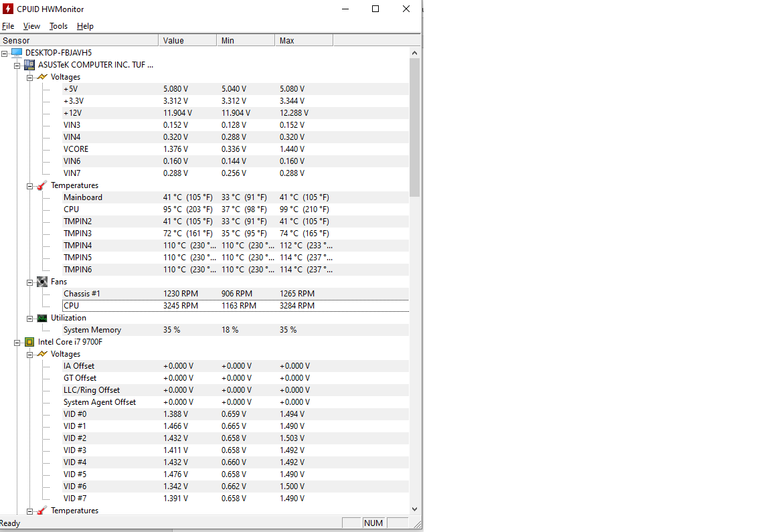Collapse the Intel Core i7 9700F node

pyautogui.click(x=17, y=343)
